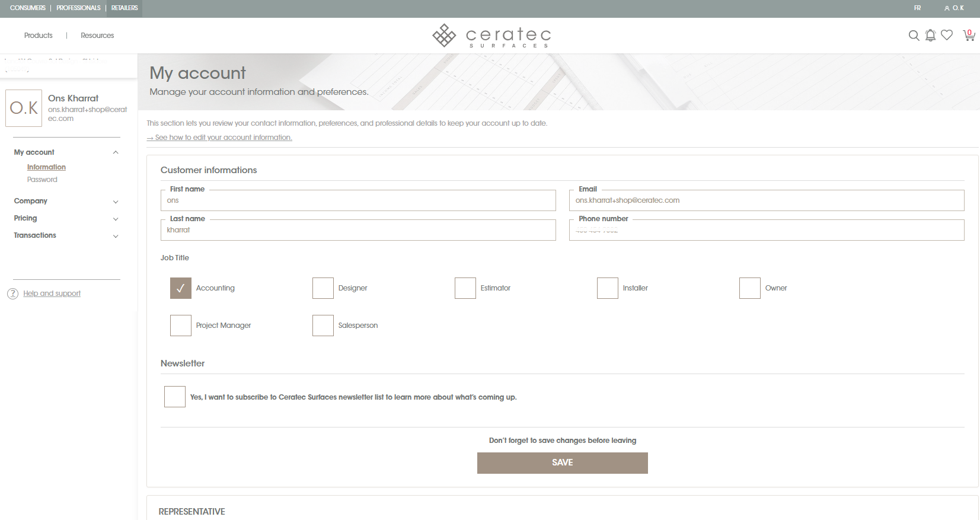The image size is (980, 520).
Task: Focus the Phone number field
Action: coord(767,230)
